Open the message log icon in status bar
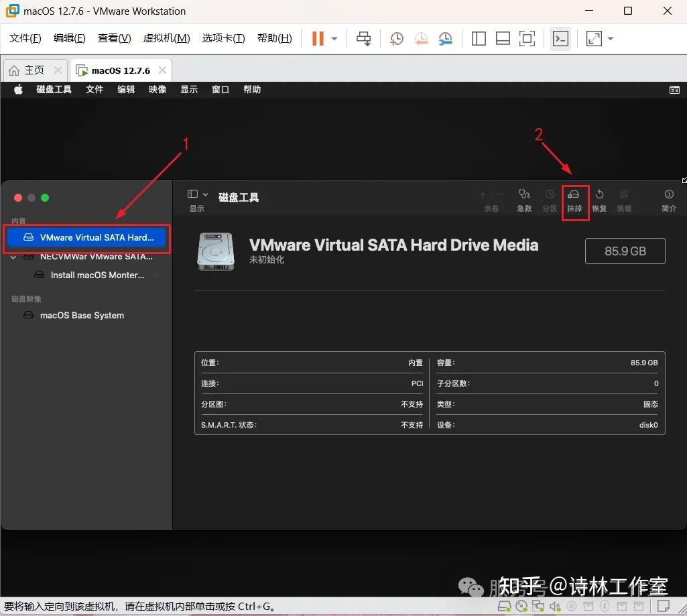 tap(664, 606)
